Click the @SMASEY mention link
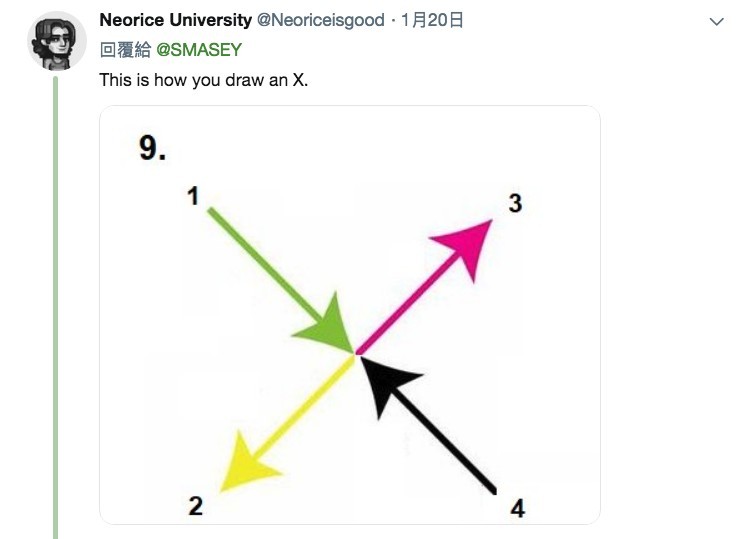The width and height of the screenshot is (739, 539). 199,50
